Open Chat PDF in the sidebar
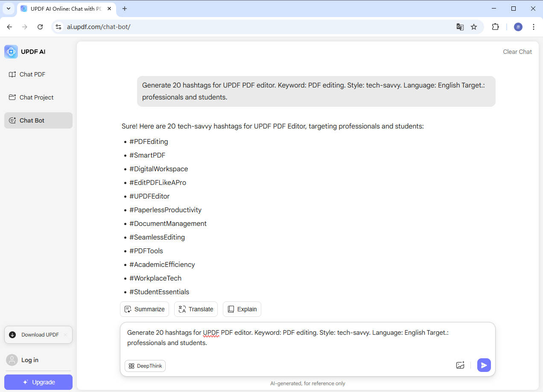The height and width of the screenshot is (392, 543). (x=38, y=74)
